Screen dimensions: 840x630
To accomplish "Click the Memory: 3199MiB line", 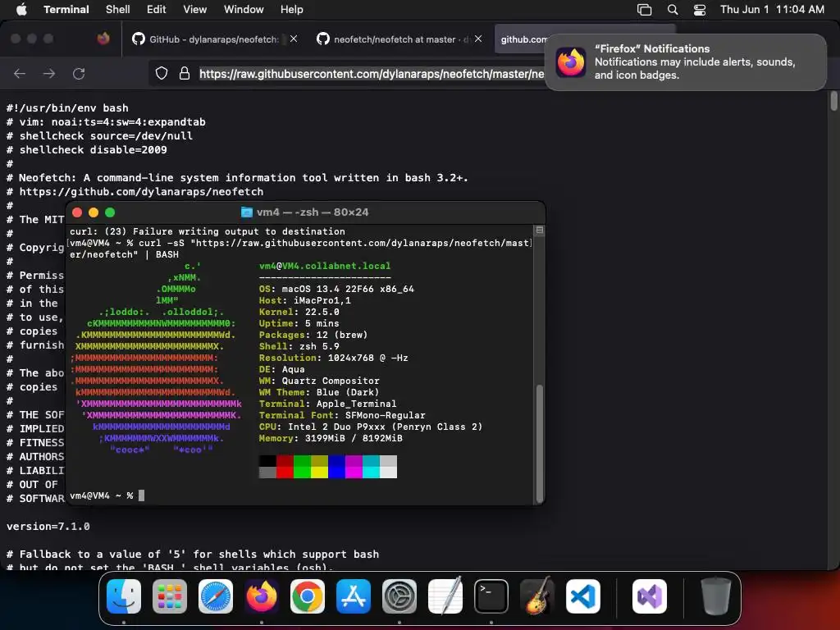I will (x=331, y=438).
